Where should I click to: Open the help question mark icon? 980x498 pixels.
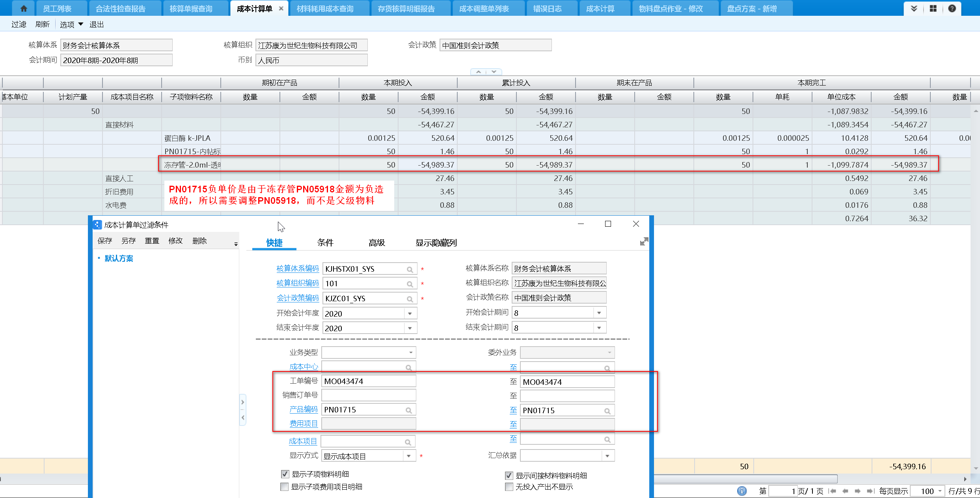pyautogui.click(x=952, y=8)
